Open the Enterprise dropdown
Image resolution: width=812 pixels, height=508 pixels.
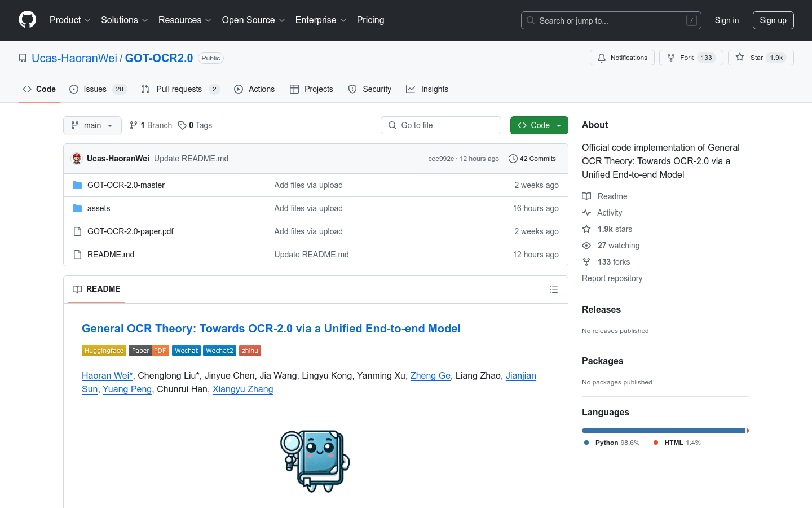click(321, 20)
